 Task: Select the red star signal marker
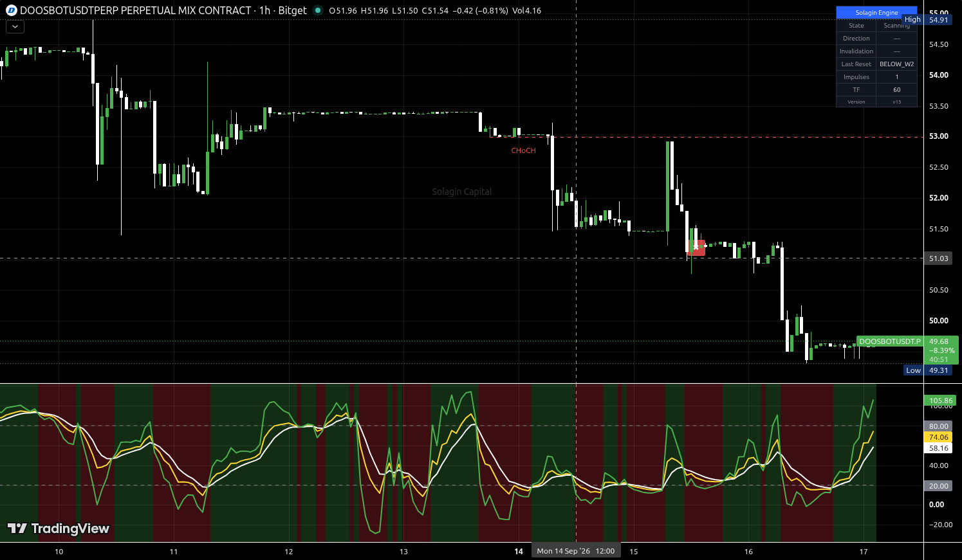point(696,248)
